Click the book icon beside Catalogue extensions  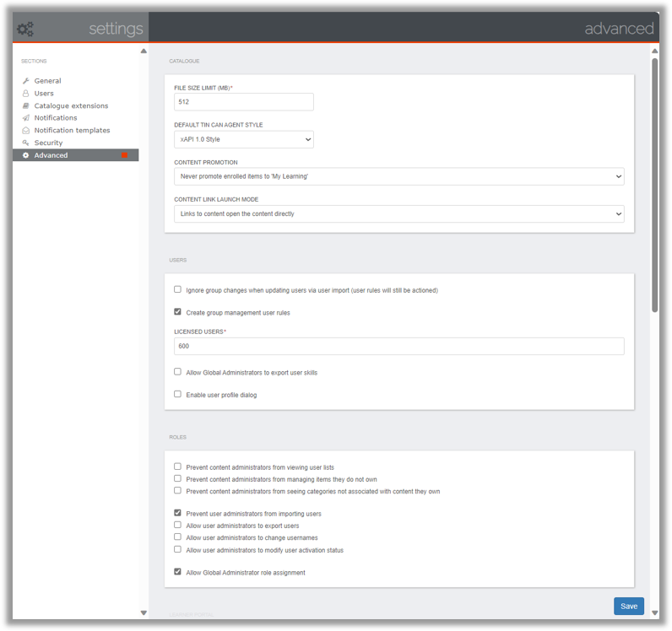(25, 105)
